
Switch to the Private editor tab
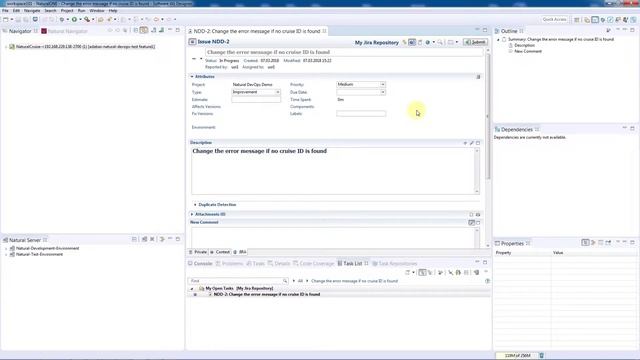198,252
